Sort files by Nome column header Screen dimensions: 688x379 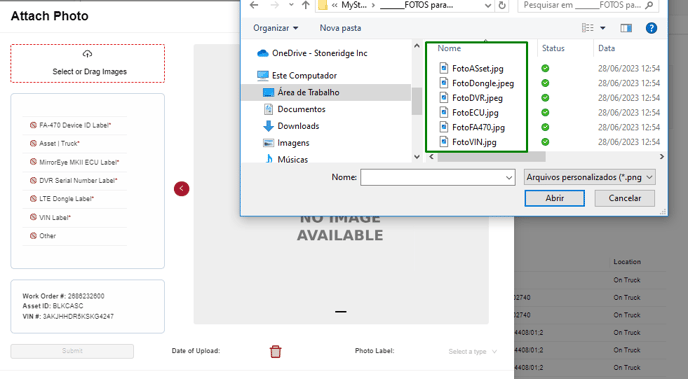tap(449, 48)
